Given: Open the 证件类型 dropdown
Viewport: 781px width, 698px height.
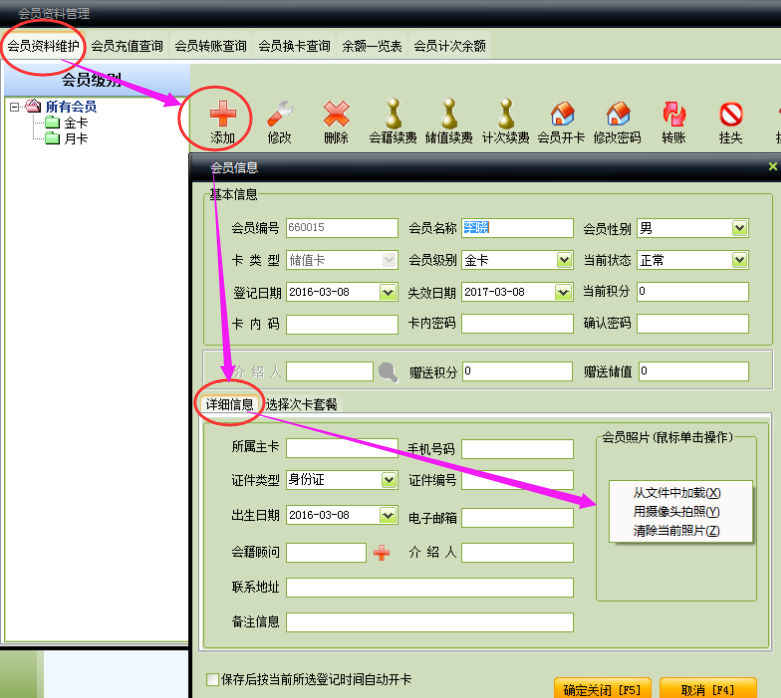Looking at the screenshot, I should pyautogui.click(x=389, y=480).
